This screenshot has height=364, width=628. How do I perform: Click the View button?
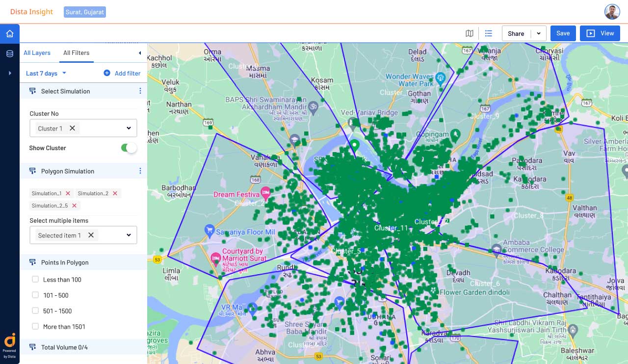click(x=600, y=33)
